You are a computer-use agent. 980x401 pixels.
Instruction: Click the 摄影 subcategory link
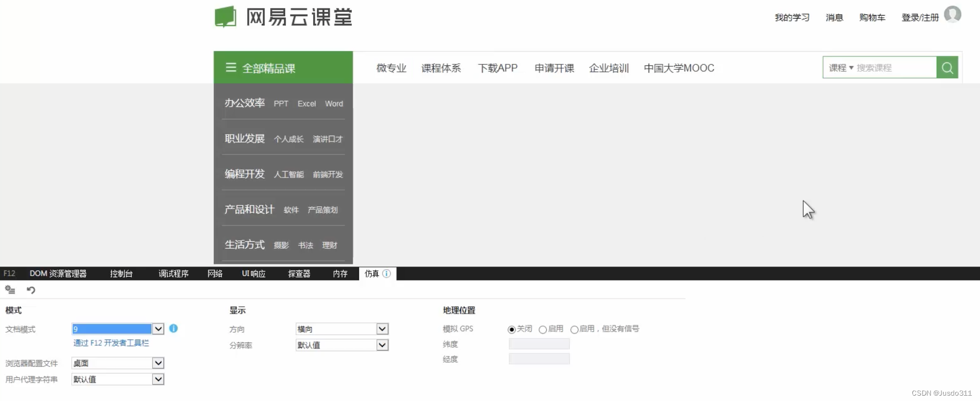click(x=281, y=245)
